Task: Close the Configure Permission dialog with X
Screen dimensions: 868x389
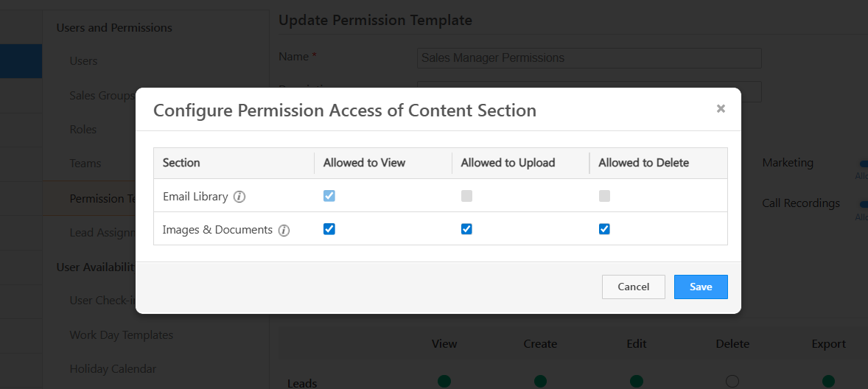Action: point(721,109)
